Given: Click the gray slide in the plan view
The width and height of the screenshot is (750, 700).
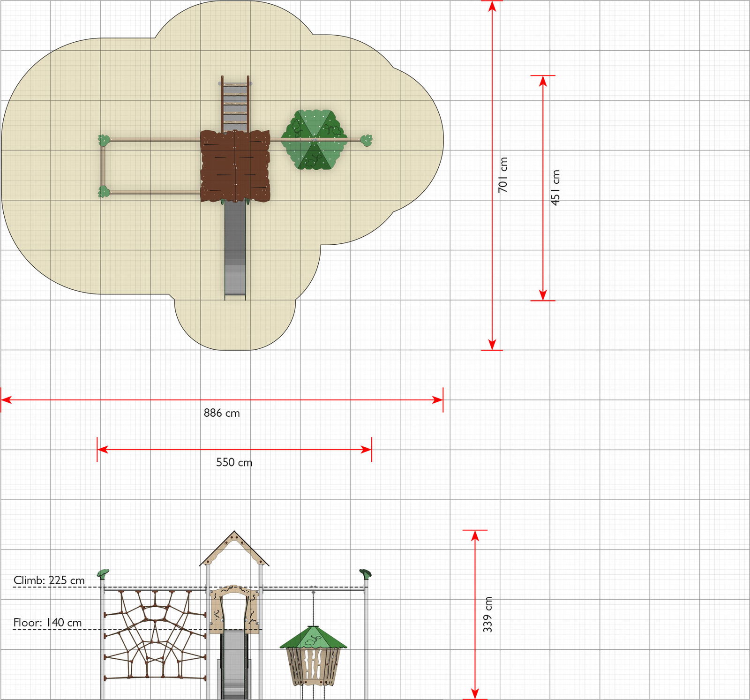Looking at the screenshot, I should point(235,248).
